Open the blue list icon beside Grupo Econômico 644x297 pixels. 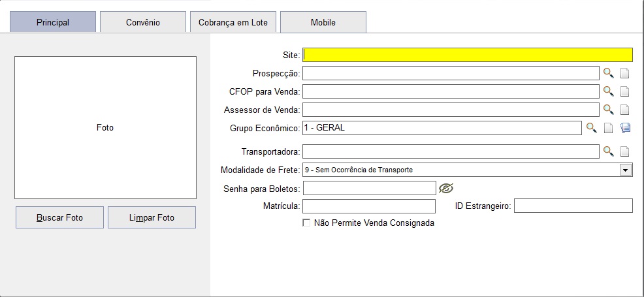625,128
